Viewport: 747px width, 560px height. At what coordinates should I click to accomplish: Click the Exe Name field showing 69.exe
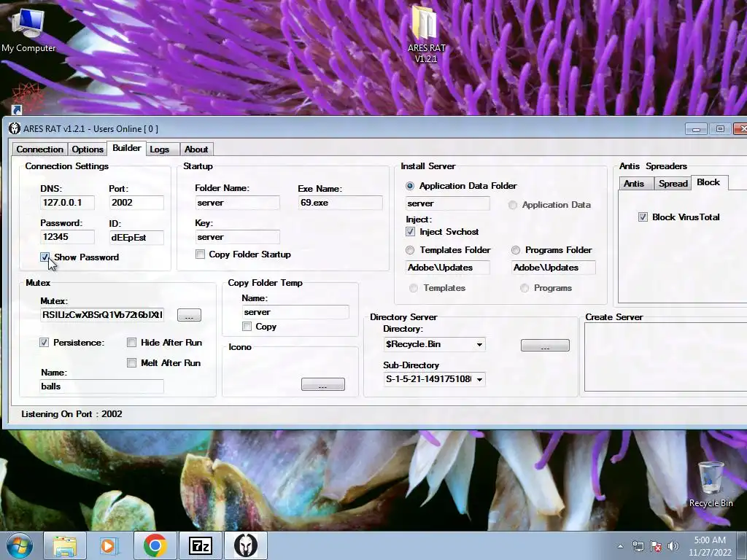tap(340, 203)
